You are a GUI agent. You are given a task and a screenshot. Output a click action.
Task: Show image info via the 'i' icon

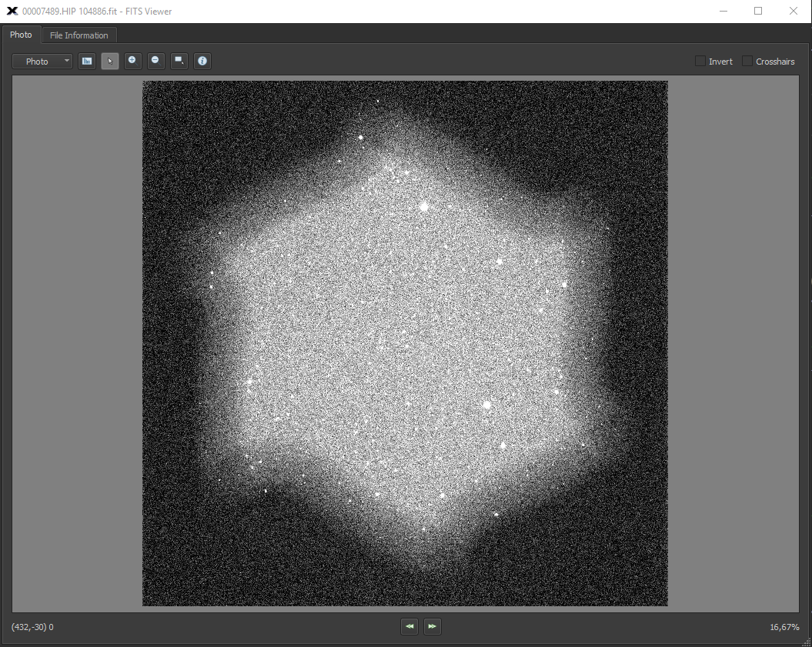(202, 61)
